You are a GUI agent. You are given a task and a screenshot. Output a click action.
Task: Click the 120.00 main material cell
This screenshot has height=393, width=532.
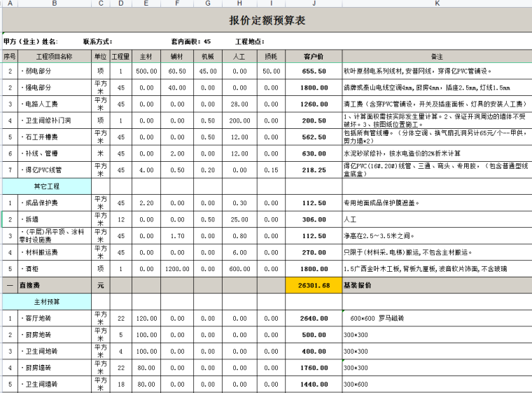[146, 318]
